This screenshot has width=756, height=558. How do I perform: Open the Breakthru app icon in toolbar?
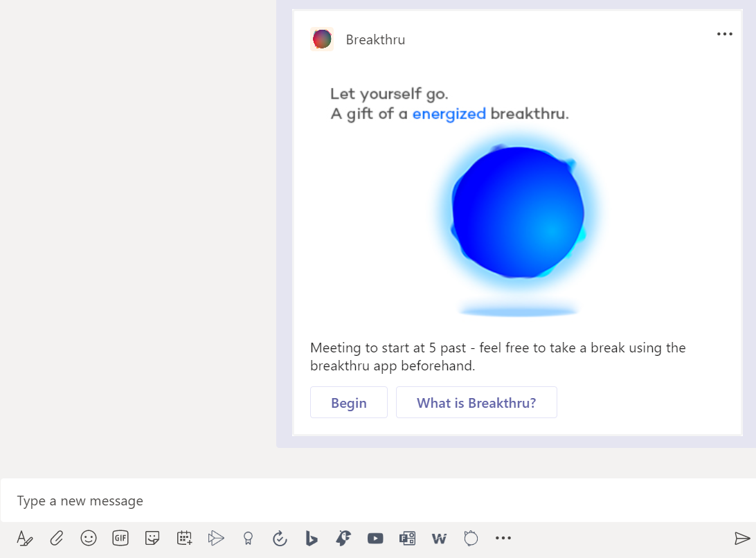pos(471,538)
